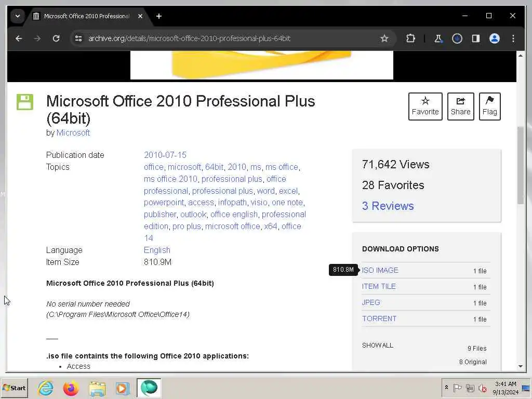This screenshot has width=532, height=399.
Task: Click SHOW ALL download files
Action: click(378, 345)
